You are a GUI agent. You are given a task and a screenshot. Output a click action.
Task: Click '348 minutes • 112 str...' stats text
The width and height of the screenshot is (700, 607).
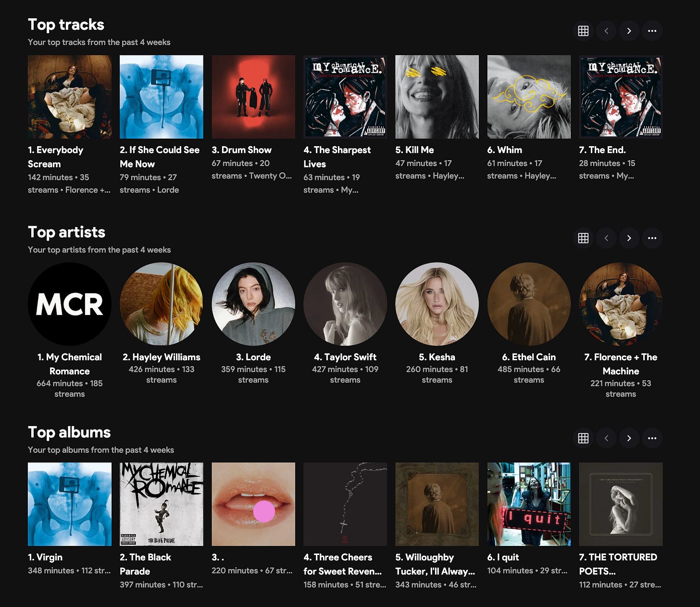pyautogui.click(x=69, y=571)
